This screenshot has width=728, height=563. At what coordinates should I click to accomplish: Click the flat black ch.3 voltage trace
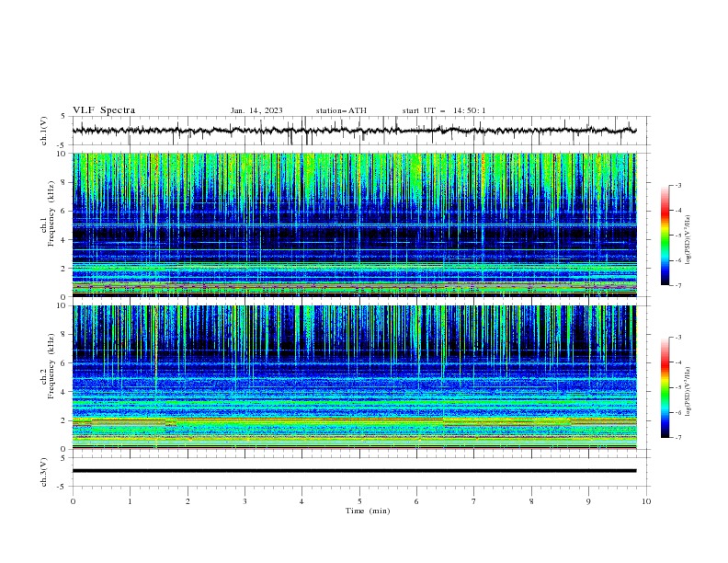click(354, 471)
